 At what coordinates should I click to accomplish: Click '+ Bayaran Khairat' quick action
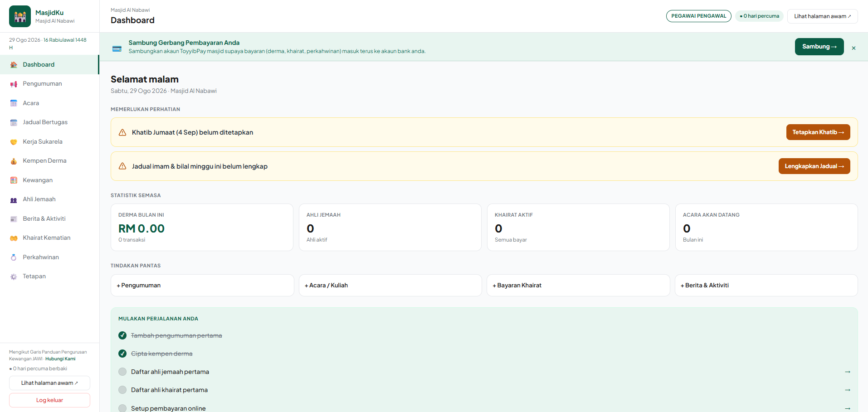578,286
